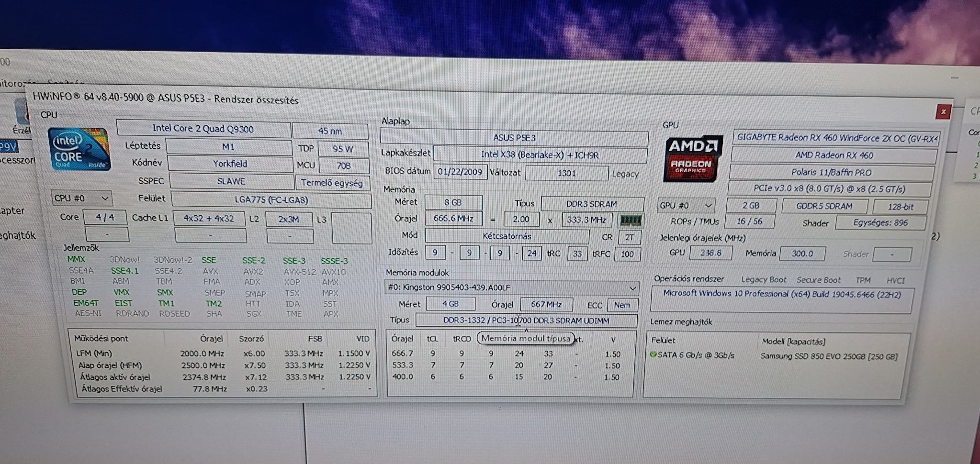980x464 pixels.
Task: Click the 2T command rate field
Action: [629, 237]
